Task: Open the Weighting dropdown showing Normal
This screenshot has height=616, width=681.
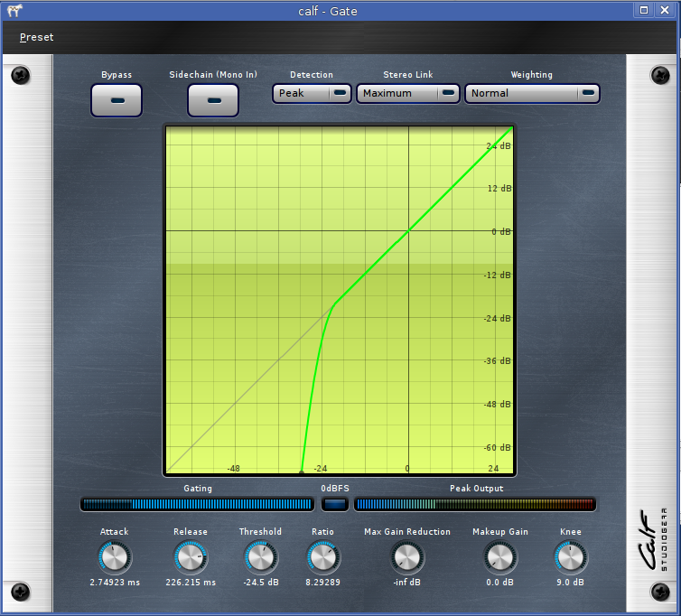Action: (532, 93)
